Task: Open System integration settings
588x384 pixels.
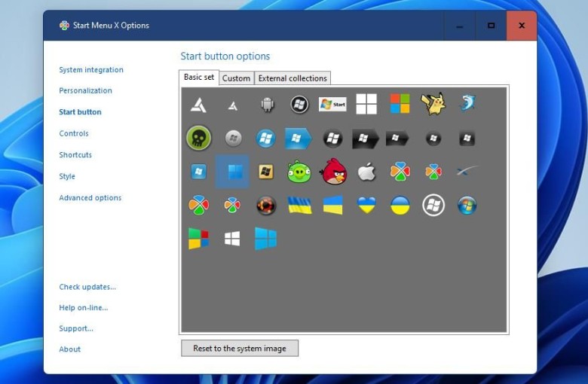Action: (91, 70)
